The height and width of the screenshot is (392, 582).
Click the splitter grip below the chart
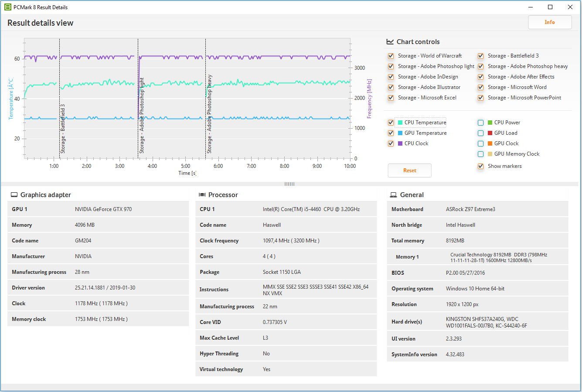click(x=289, y=184)
